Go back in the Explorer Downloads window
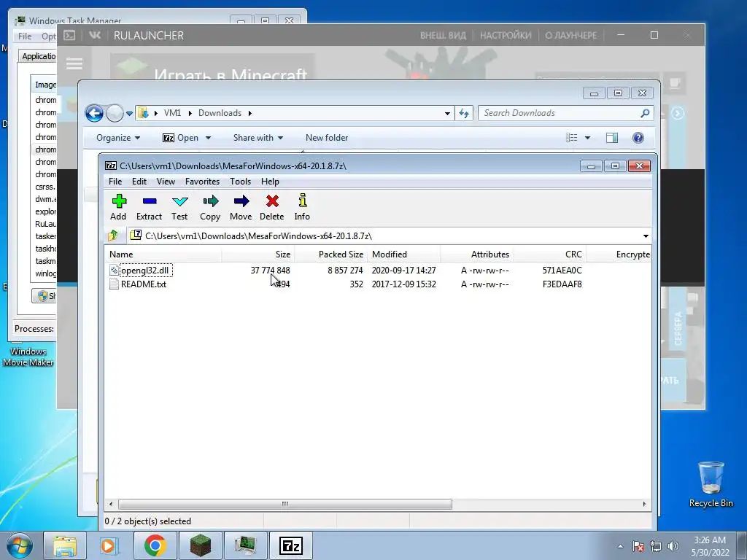The image size is (747, 560). [x=94, y=113]
